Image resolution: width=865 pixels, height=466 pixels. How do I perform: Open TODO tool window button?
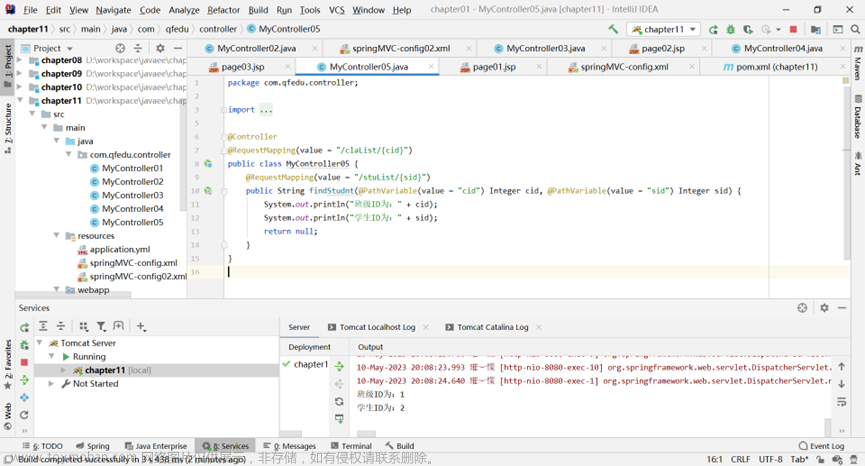click(x=42, y=446)
